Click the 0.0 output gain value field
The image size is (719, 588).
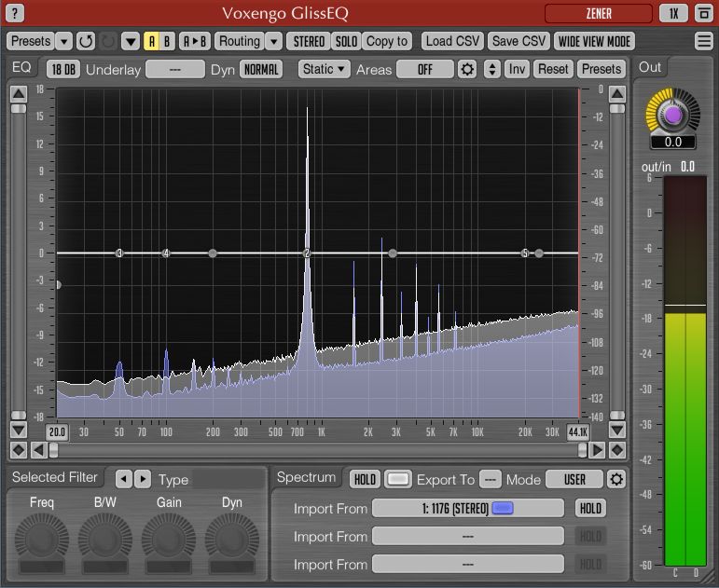point(672,142)
